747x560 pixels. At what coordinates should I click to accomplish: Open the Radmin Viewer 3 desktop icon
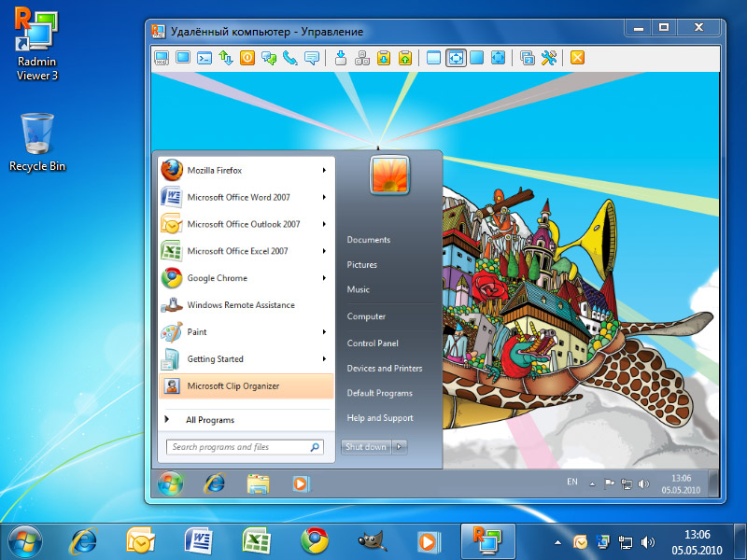click(36, 47)
